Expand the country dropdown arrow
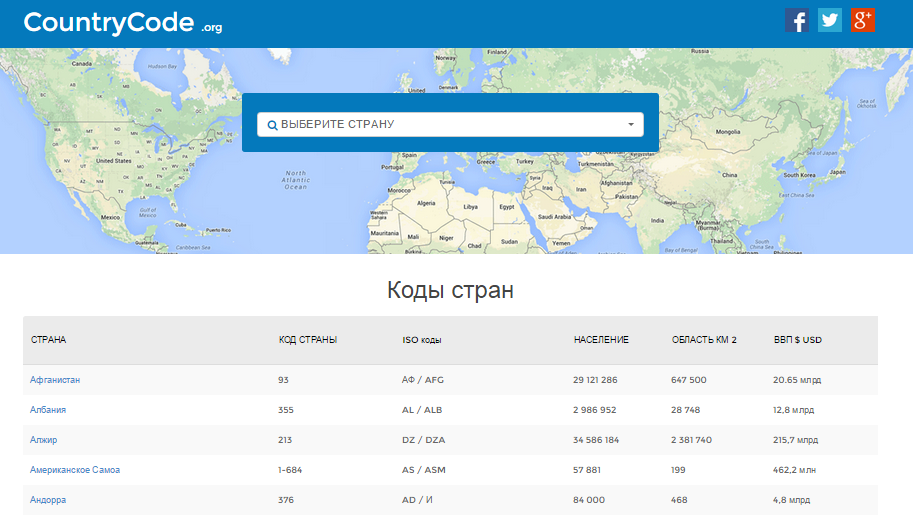Screen dimensions: 913x523 coord(631,125)
